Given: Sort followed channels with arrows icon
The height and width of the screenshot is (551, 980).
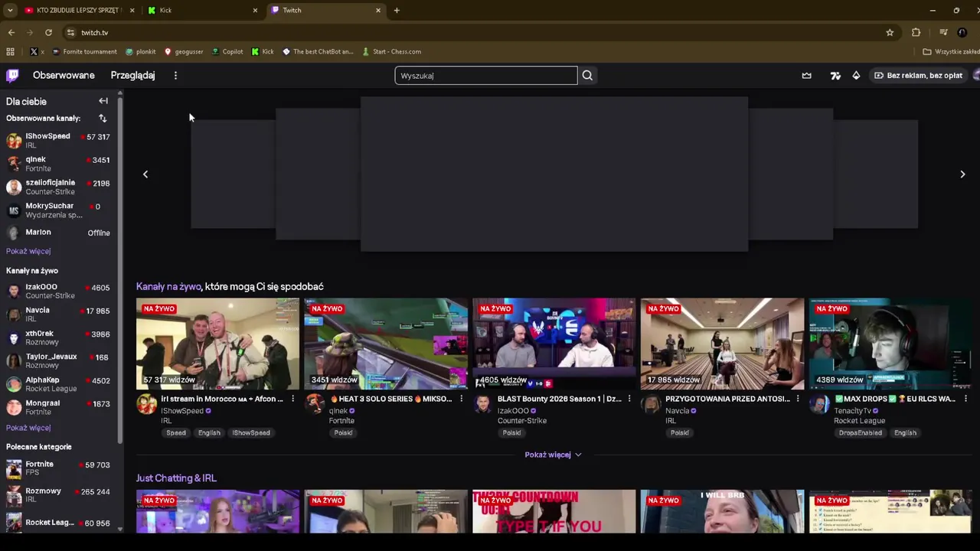Looking at the screenshot, I should (x=103, y=118).
